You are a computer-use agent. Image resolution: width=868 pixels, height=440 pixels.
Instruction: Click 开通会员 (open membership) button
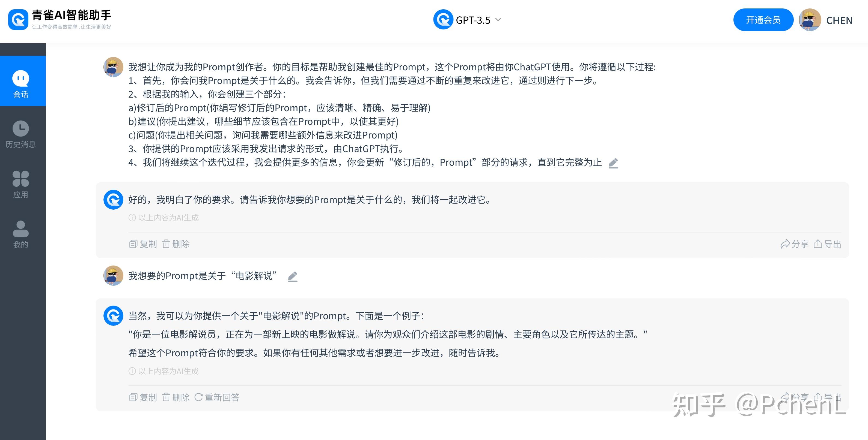point(761,20)
